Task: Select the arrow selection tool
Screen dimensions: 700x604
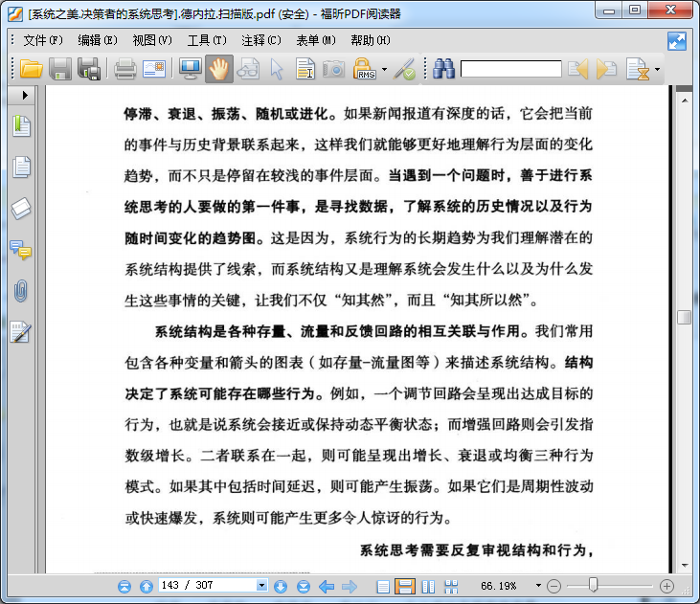Action: pos(277,69)
